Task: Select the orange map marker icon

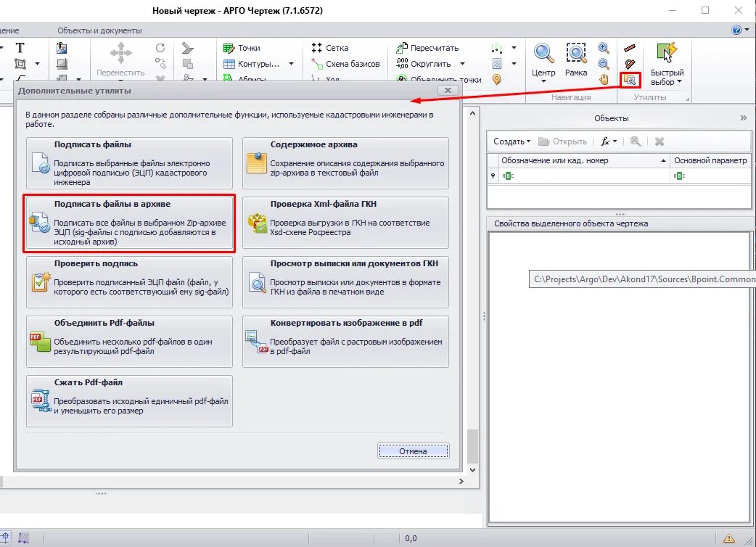Action: (496, 80)
